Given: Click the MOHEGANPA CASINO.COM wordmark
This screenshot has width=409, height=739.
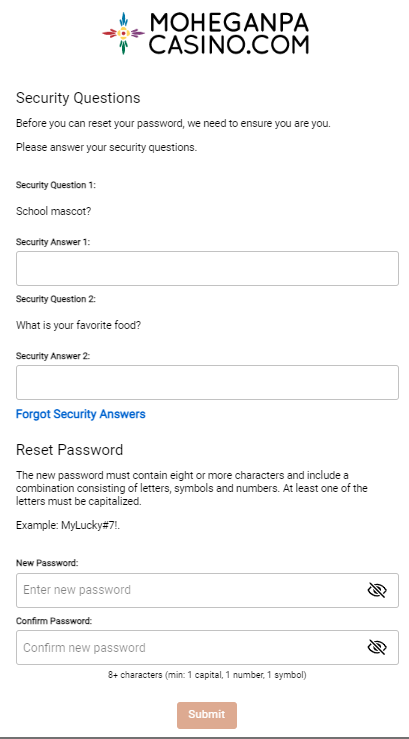Looking at the screenshot, I should click(x=229, y=33).
